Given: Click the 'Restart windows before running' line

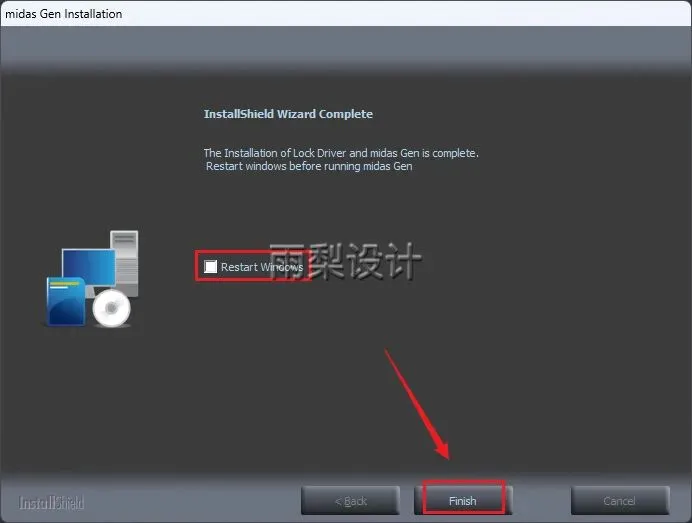Looking at the screenshot, I should [x=309, y=166].
